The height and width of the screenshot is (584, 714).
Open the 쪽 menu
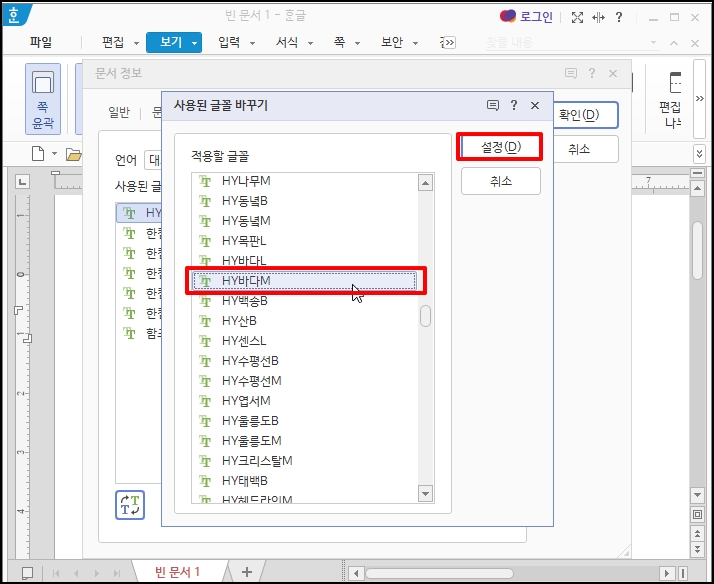(339, 42)
